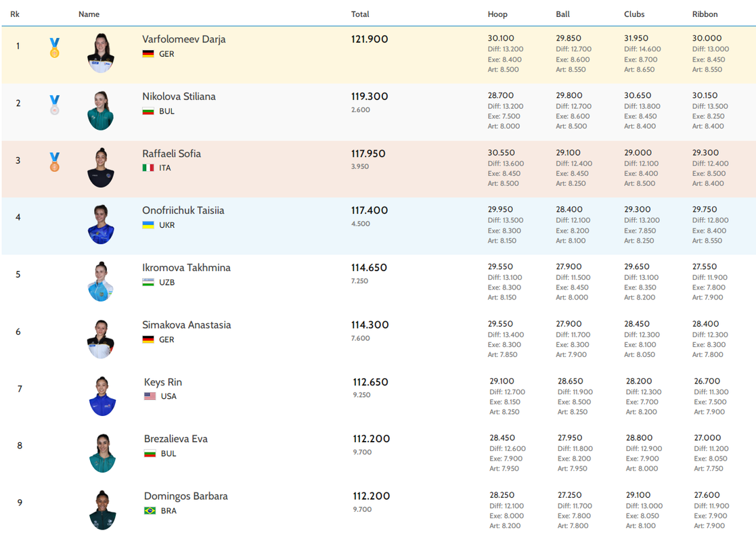The image size is (756, 541).
Task: Click the USA flag beside Keys Rin
Action: click(x=150, y=396)
